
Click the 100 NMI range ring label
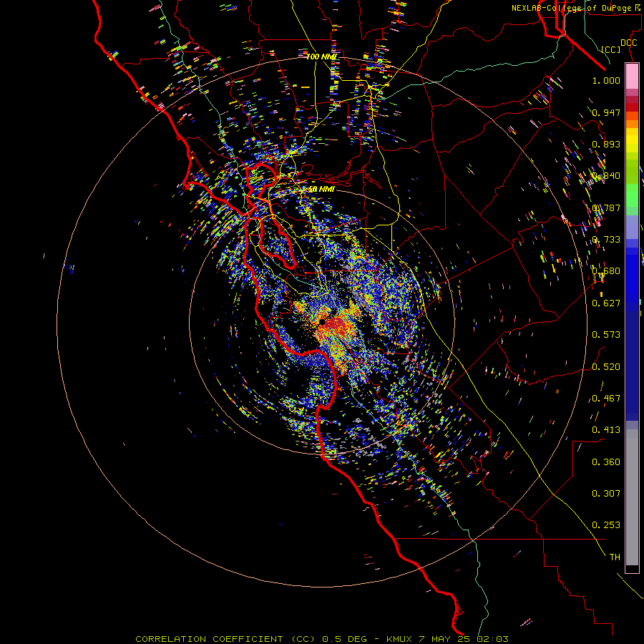point(321,57)
